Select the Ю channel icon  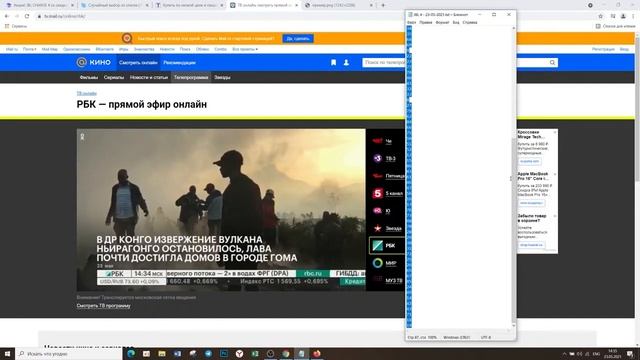(378, 211)
